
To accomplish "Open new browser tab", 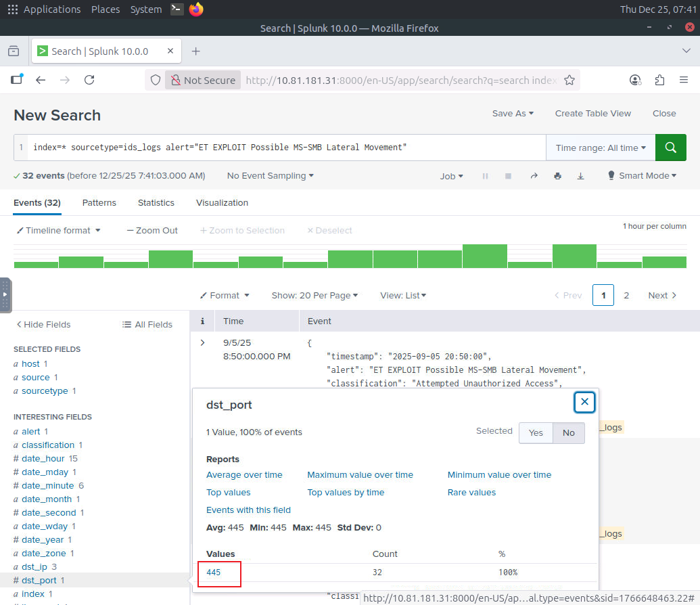I will 195,51.
